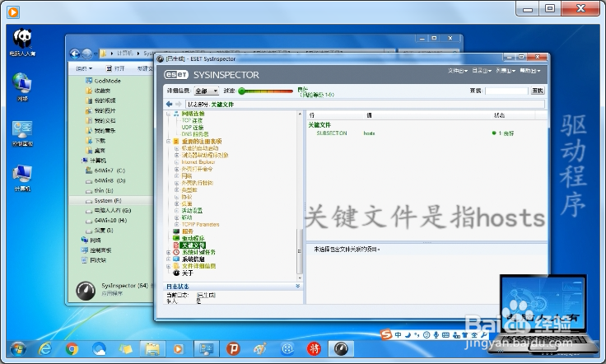Select DNS 服务器 tree item
This screenshot has height=364, width=606.
pyautogui.click(x=195, y=134)
